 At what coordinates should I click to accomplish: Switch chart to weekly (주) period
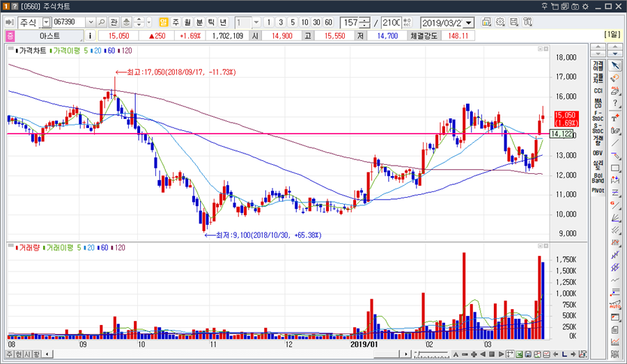[176, 22]
